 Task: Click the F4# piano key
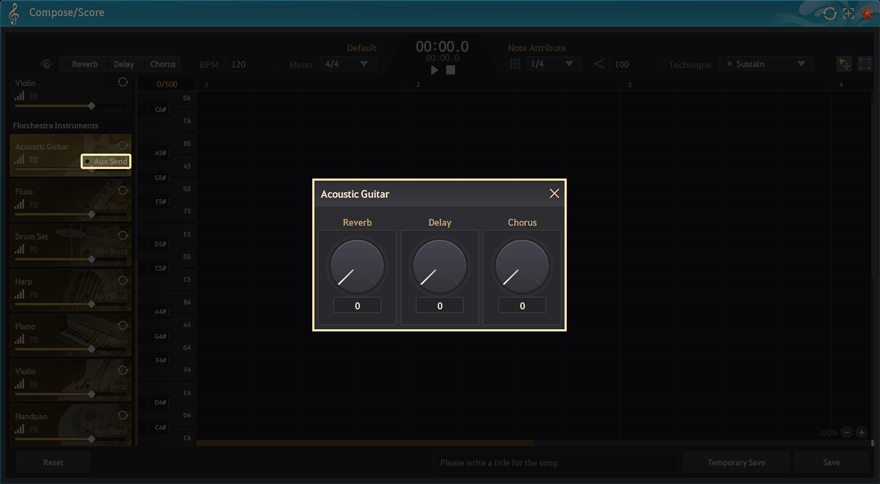(154, 359)
